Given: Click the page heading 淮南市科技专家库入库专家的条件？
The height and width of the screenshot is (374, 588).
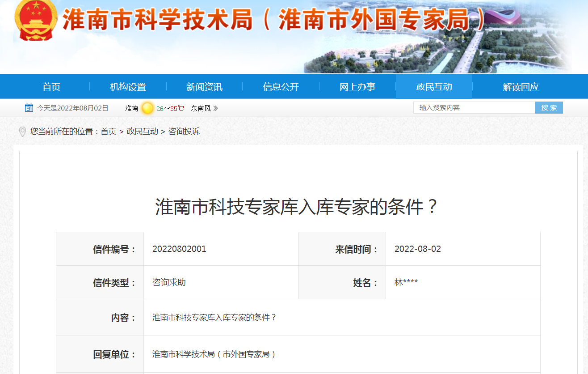Looking at the screenshot, I should 297,207.
